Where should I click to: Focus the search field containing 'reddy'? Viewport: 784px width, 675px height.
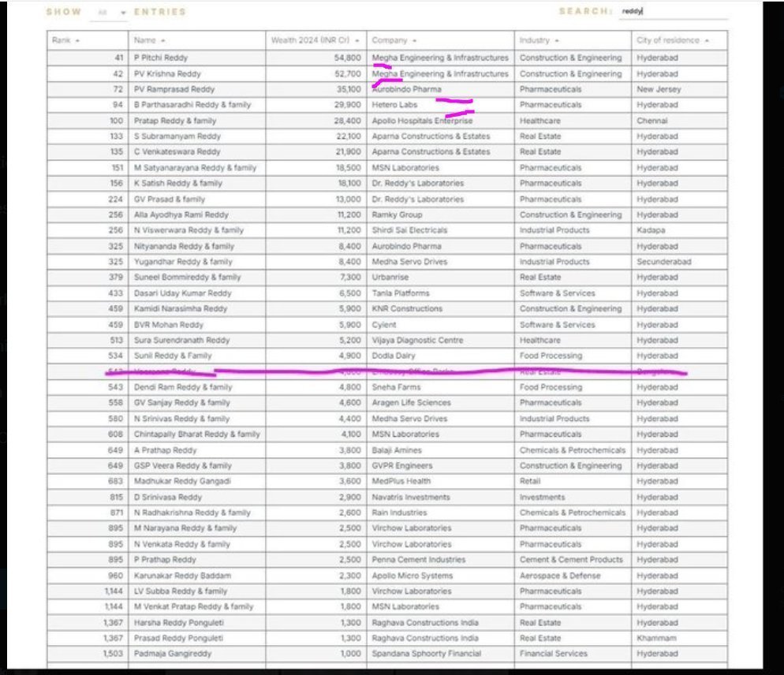(x=673, y=12)
